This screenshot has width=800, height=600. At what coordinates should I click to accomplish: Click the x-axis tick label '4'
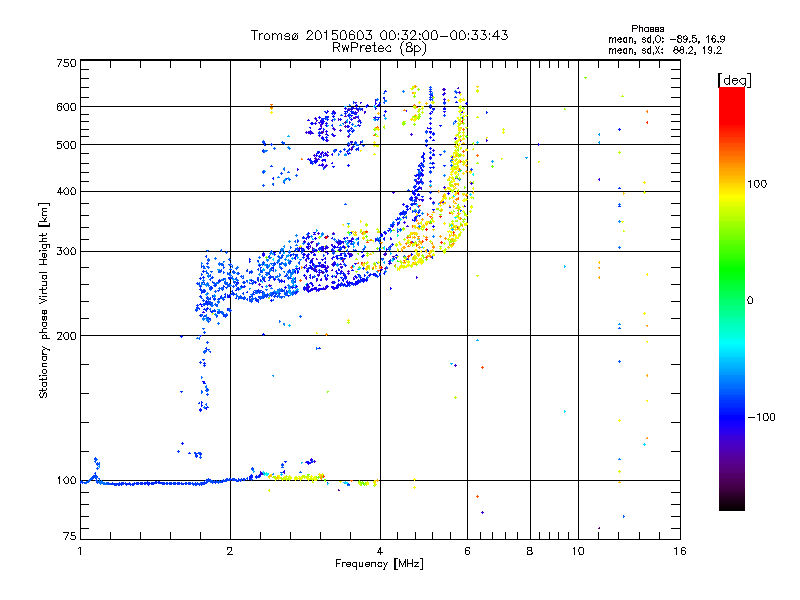pos(380,551)
